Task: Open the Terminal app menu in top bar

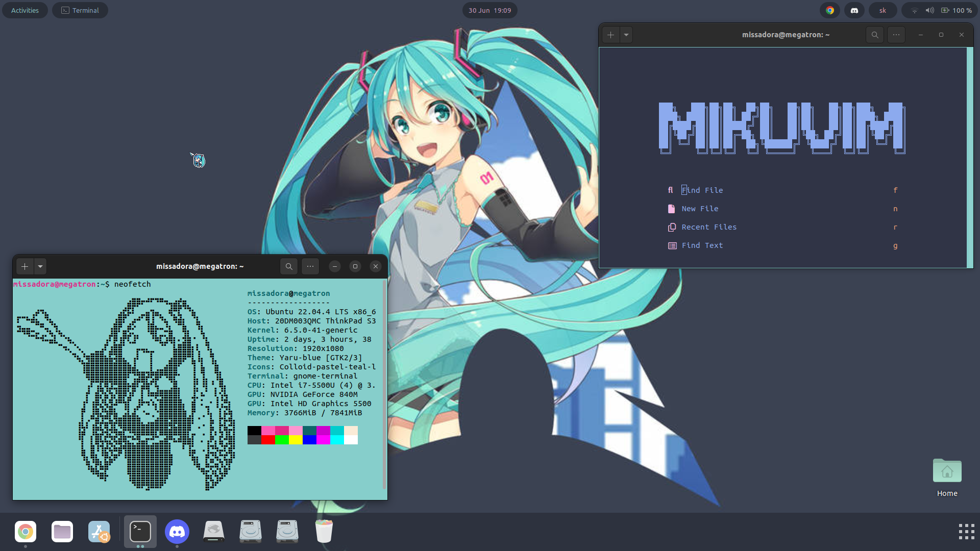Action: pos(80,10)
